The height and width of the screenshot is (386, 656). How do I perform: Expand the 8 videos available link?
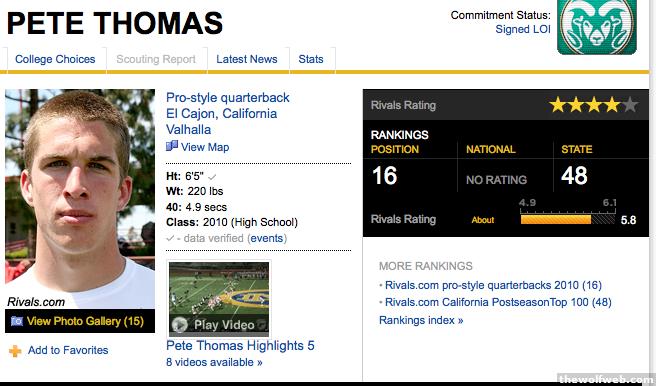click(x=214, y=362)
